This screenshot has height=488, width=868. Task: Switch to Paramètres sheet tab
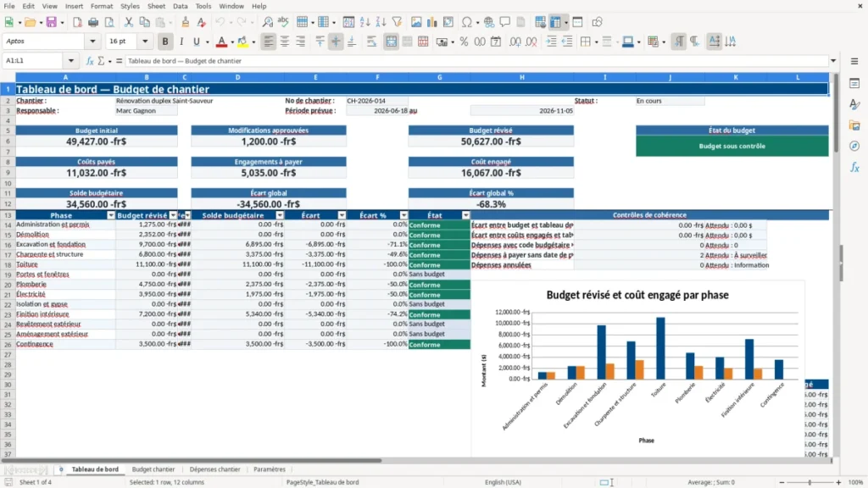270,469
